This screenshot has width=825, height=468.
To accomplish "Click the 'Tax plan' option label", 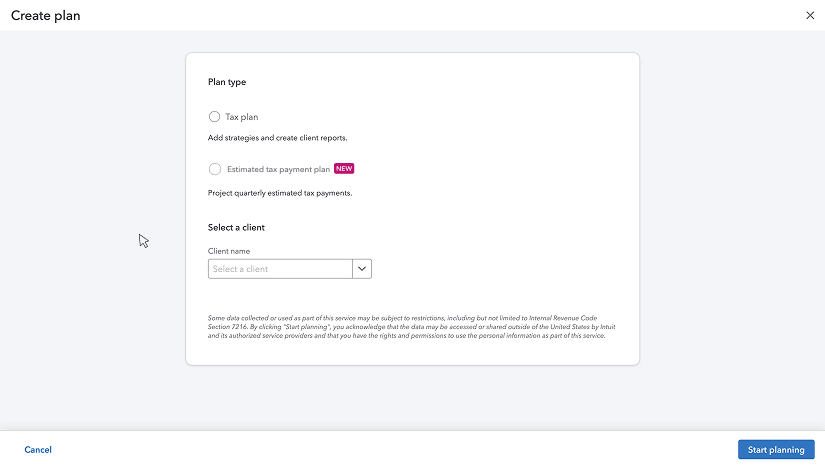I will pos(242,117).
